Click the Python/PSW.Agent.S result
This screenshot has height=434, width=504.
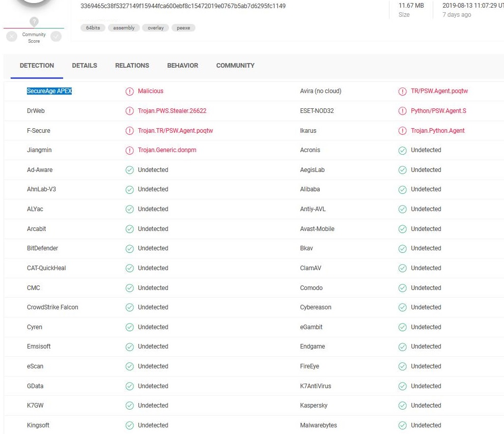(x=438, y=111)
